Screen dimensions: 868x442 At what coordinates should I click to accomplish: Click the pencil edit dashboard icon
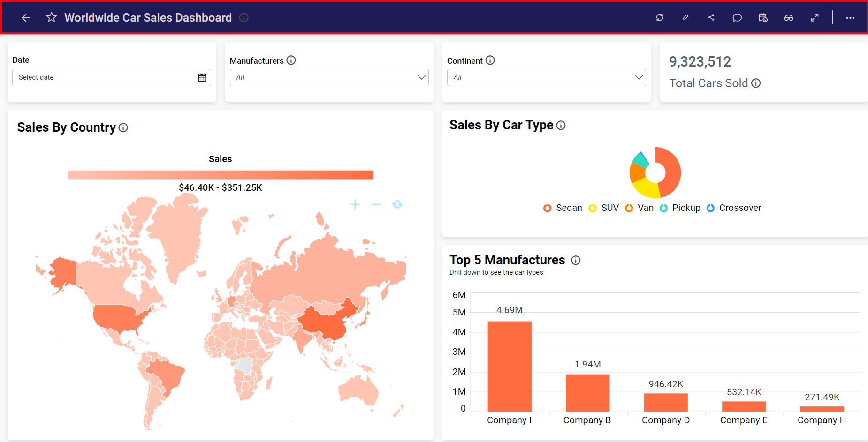click(x=685, y=18)
